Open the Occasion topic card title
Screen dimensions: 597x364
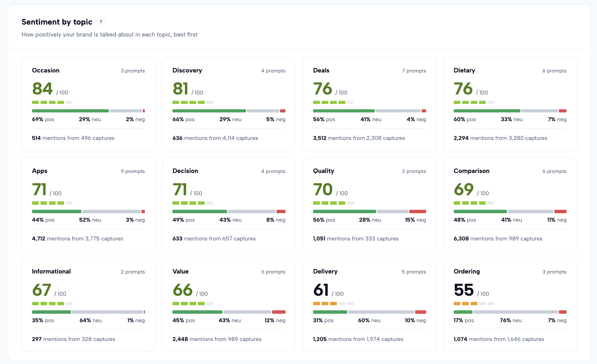coord(46,70)
